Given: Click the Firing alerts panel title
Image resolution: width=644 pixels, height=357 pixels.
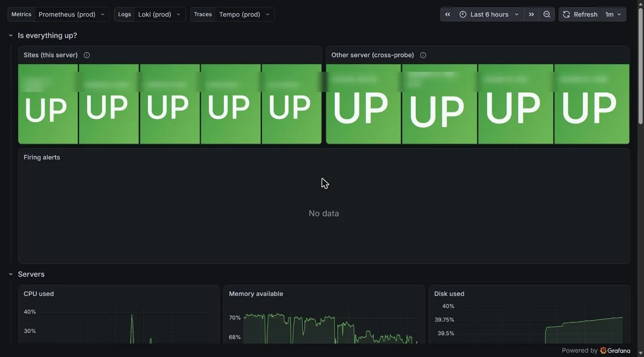Looking at the screenshot, I should click(x=42, y=158).
